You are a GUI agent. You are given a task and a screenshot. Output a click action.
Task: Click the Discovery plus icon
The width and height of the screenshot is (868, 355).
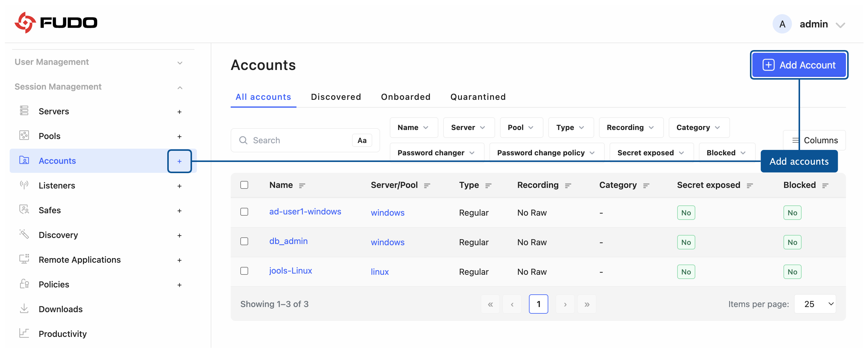[x=179, y=235]
